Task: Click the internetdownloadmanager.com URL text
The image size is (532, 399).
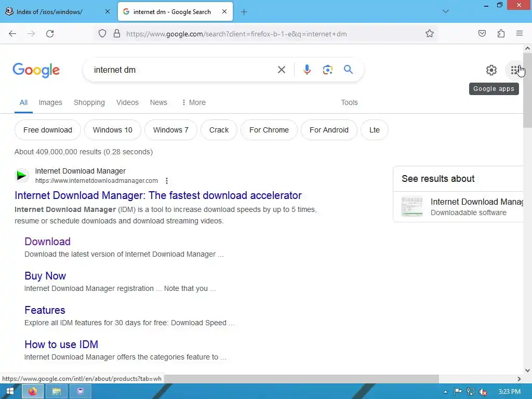Action: (97, 181)
